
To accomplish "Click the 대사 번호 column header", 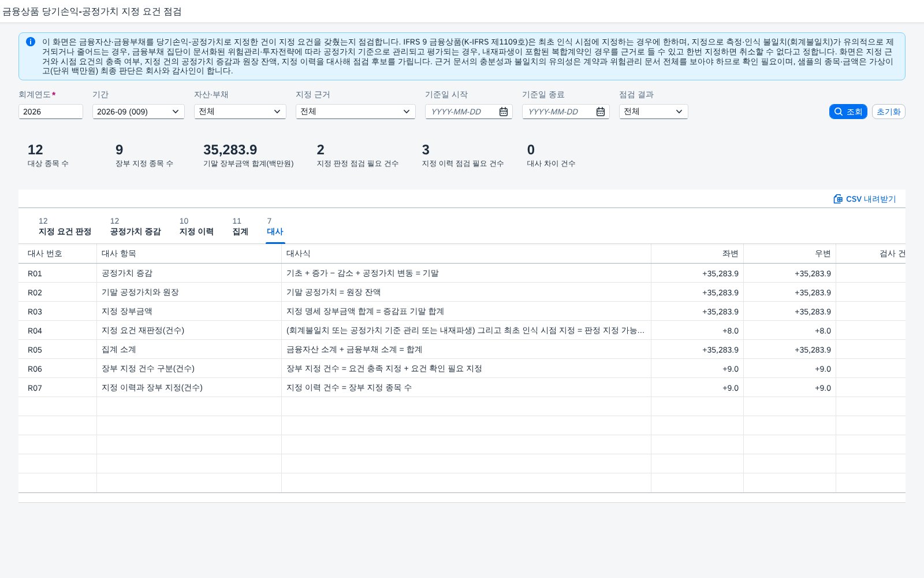I will tap(58, 254).
